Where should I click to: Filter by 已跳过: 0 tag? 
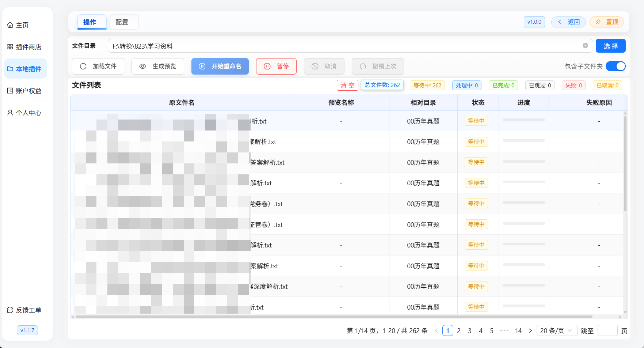(540, 85)
